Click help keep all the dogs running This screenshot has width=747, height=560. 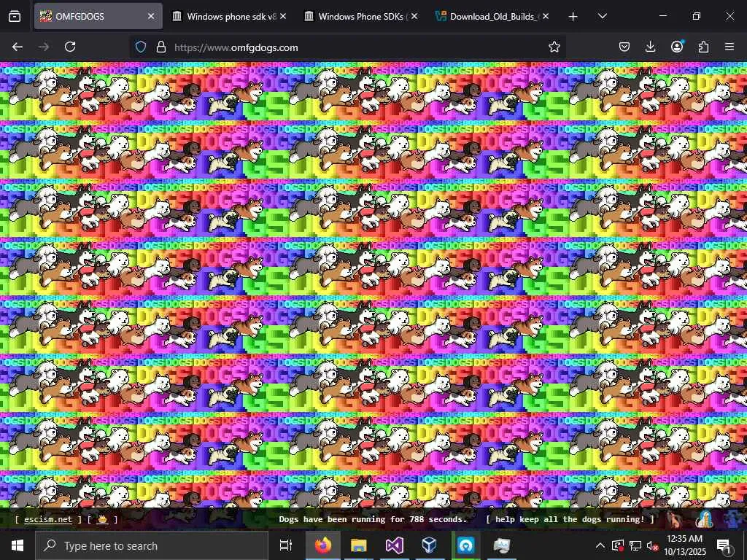[x=570, y=519]
